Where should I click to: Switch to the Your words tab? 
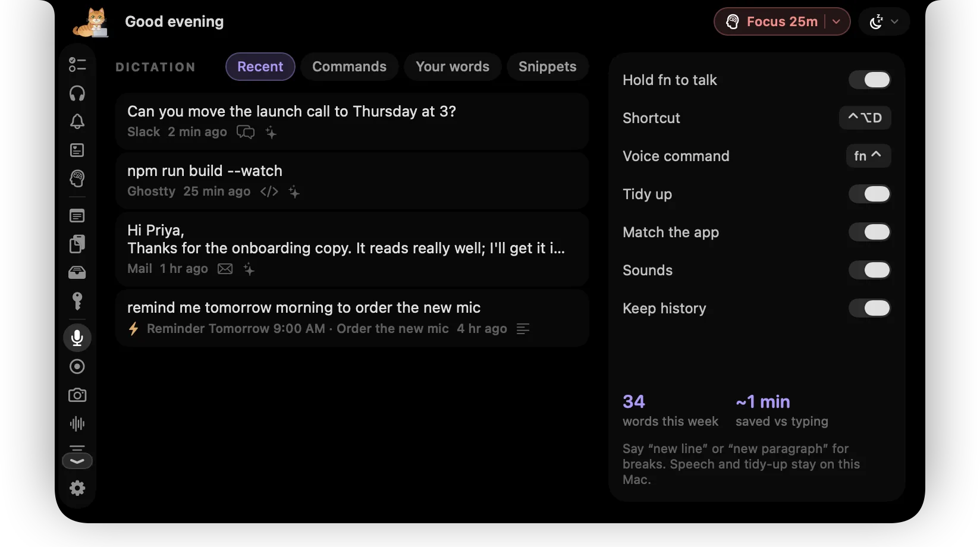pyautogui.click(x=453, y=67)
